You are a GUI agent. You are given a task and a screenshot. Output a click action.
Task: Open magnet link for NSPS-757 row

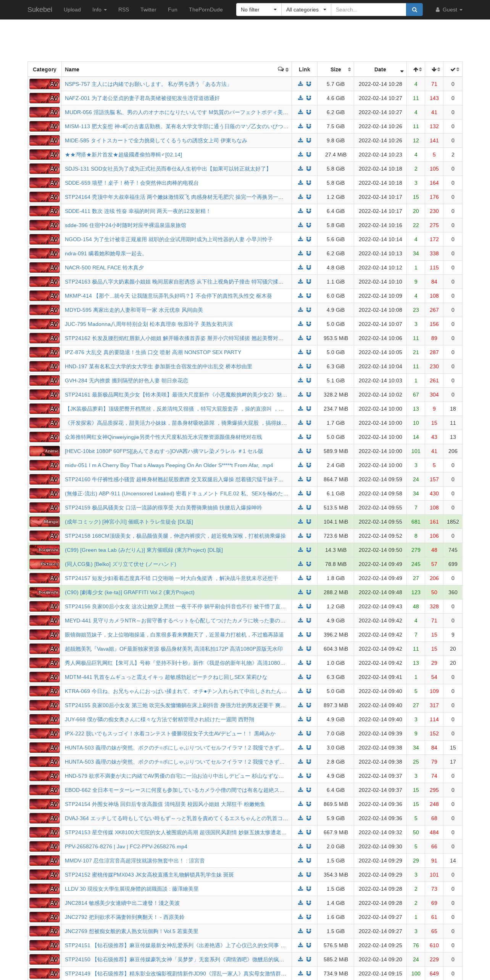point(309,84)
